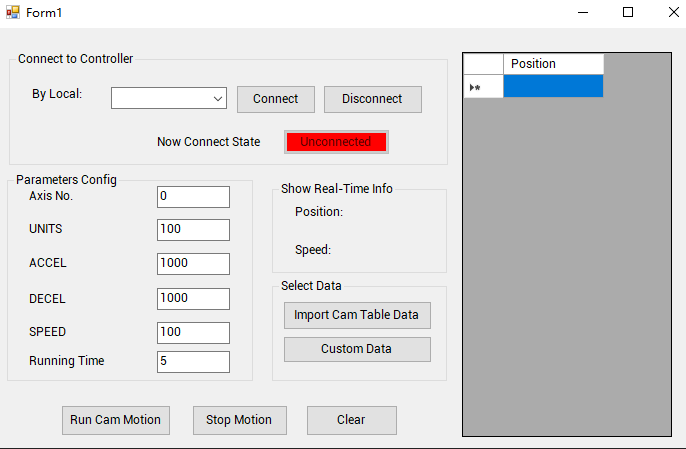Click the Custom Data button
The width and height of the screenshot is (686, 449).
coord(357,349)
